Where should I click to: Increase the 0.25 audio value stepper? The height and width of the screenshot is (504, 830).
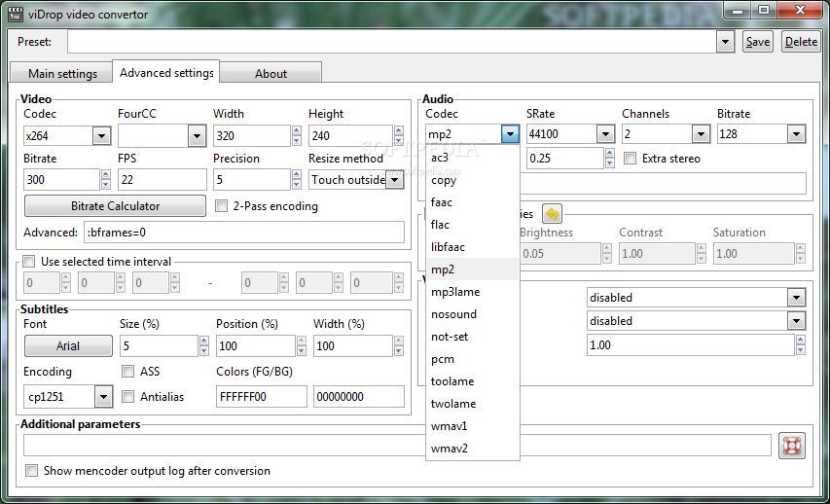click(x=610, y=153)
